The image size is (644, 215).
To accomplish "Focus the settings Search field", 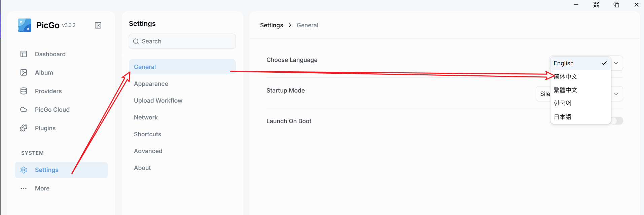I will 182,41.
